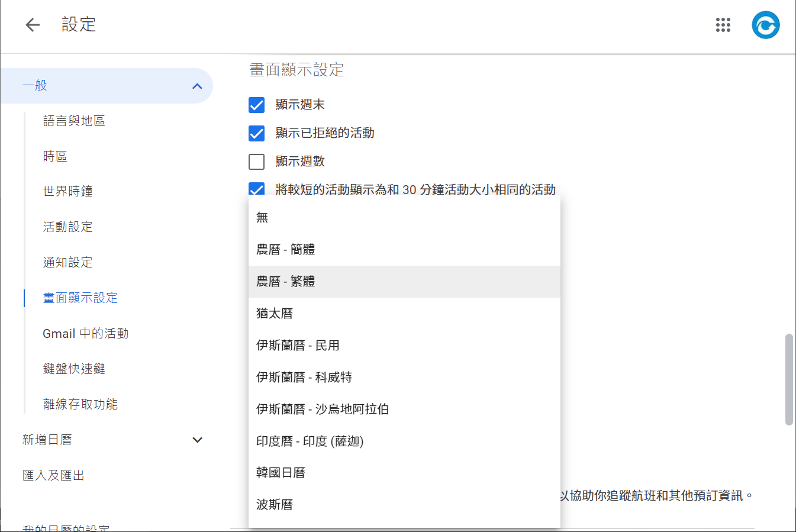Jump to 世界時鐘 section
This screenshot has height=532, width=796.
67,191
